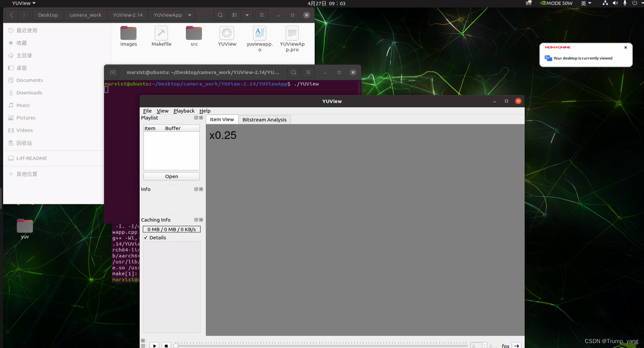Click the Buffer column header in playlist
644x348 pixels.
click(182, 128)
